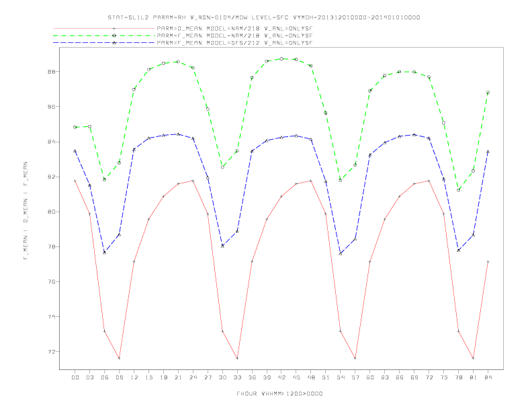Click x-axis tick label 06
Screen dimensions: 532x411
(105, 377)
